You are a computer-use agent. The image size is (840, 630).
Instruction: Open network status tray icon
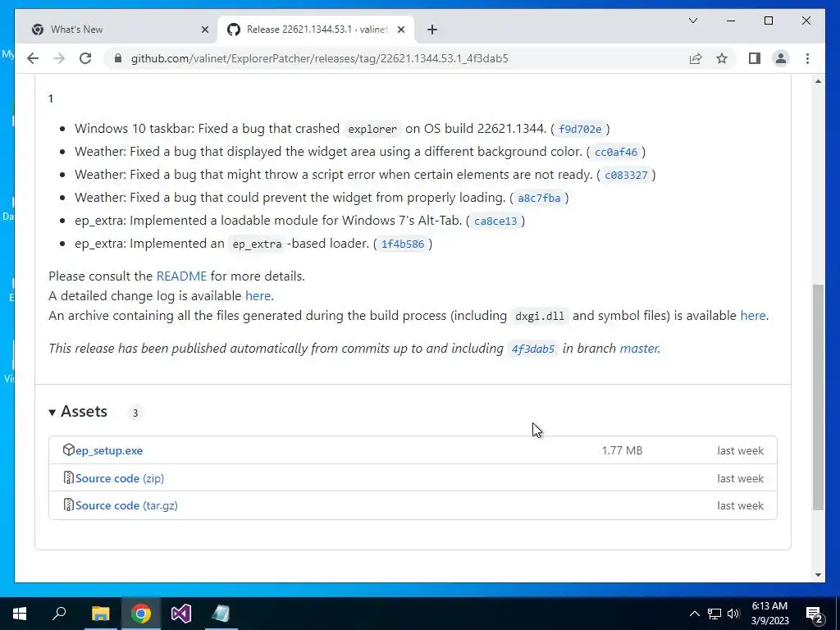click(714, 614)
